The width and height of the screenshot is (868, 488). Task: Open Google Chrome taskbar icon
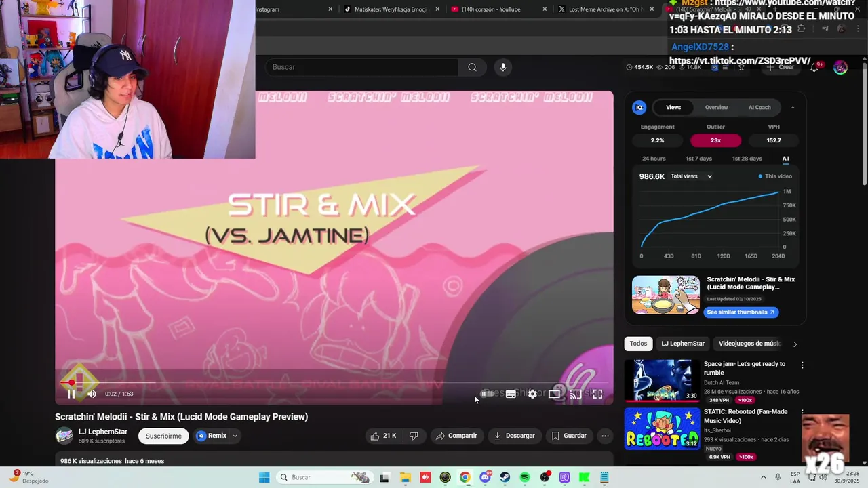(465, 477)
